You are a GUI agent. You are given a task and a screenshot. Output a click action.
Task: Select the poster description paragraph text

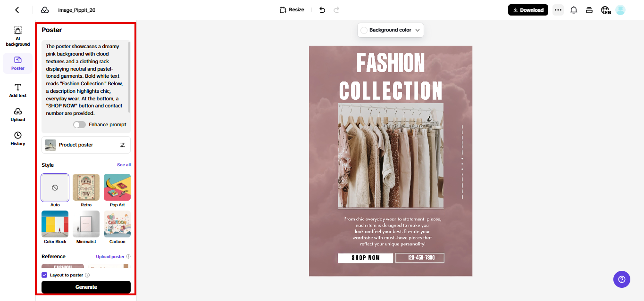point(393,231)
